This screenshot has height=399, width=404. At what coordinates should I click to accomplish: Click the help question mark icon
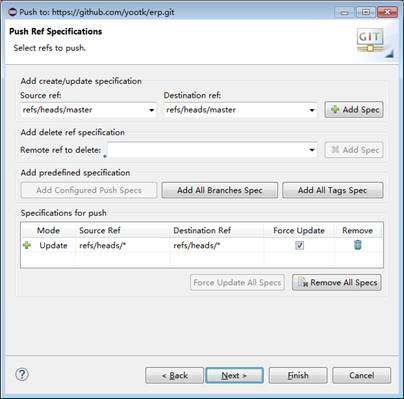(x=22, y=375)
